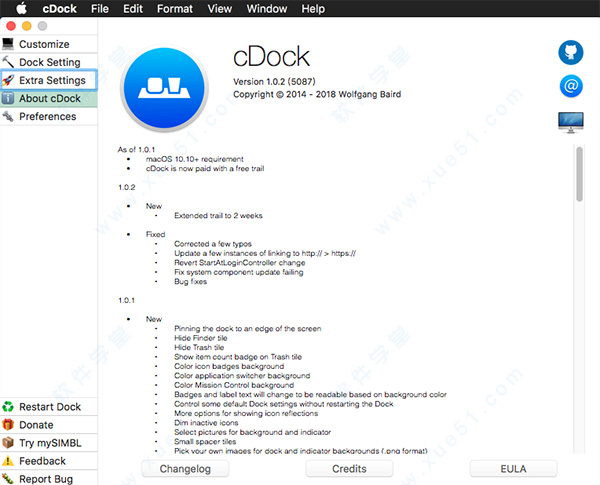Click 'Fix system component update failing' line
Image resolution: width=600 pixels, height=485 pixels.
pyautogui.click(x=238, y=272)
